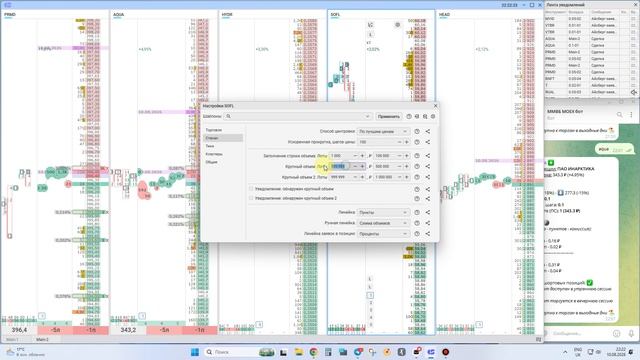The image size is (640, 360).
Task: Open the Шаблоны template search dropdown
Action: [x=298, y=116]
